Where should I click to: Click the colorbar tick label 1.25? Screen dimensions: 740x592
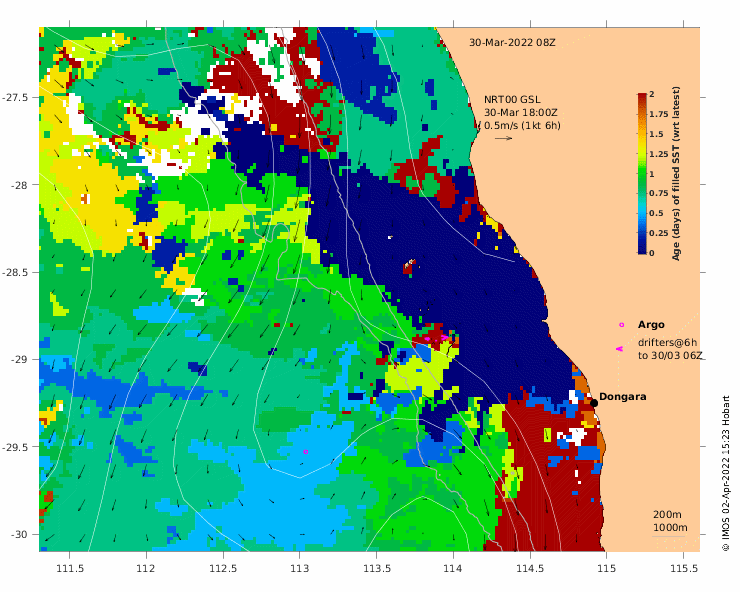coord(658,154)
